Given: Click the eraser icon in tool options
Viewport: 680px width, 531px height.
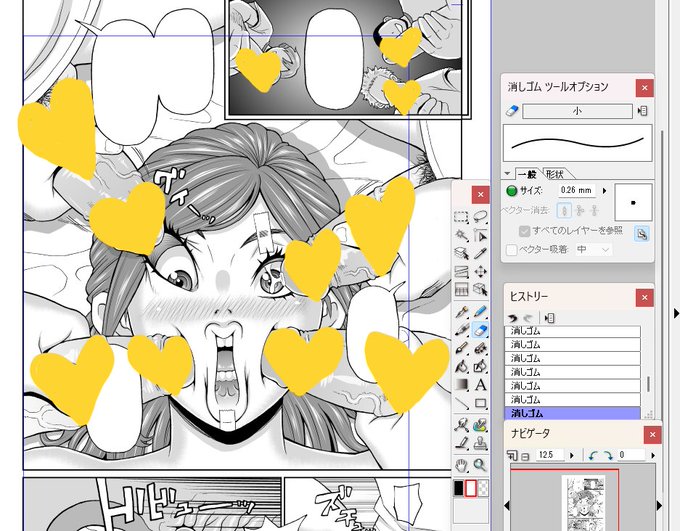Looking at the screenshot, I should click(x=512, y=111).
